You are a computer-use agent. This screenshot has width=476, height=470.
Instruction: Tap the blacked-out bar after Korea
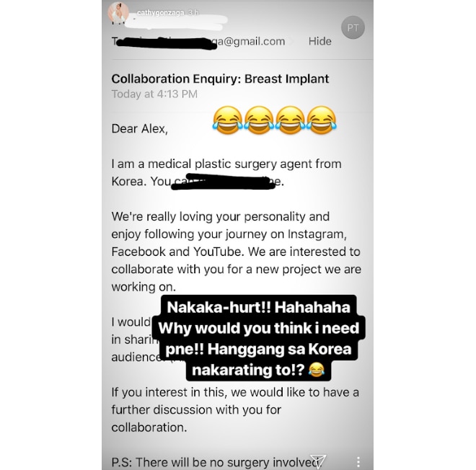point(223,182)
